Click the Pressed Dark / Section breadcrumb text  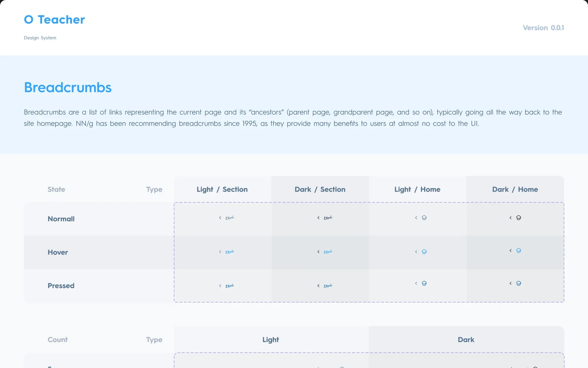pyautogui.click(x=328, y=285)
